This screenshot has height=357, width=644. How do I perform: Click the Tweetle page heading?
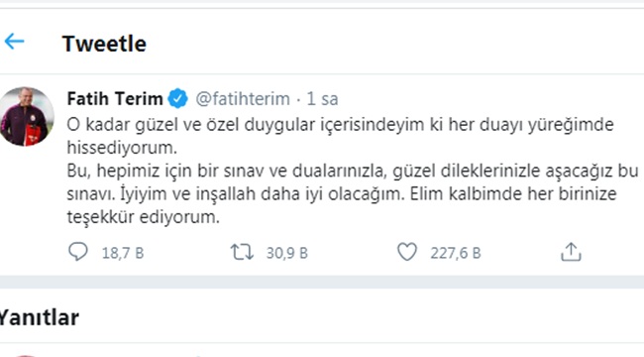104,44
